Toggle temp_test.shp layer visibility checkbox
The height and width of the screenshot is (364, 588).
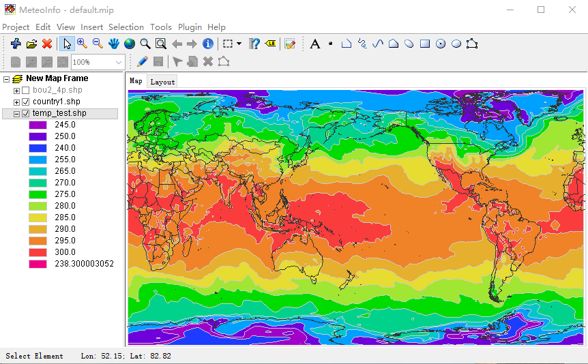pos(26,114)
